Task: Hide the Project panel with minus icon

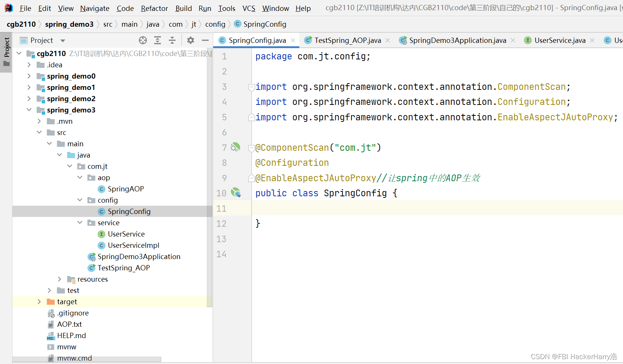Action: (205, 40)
